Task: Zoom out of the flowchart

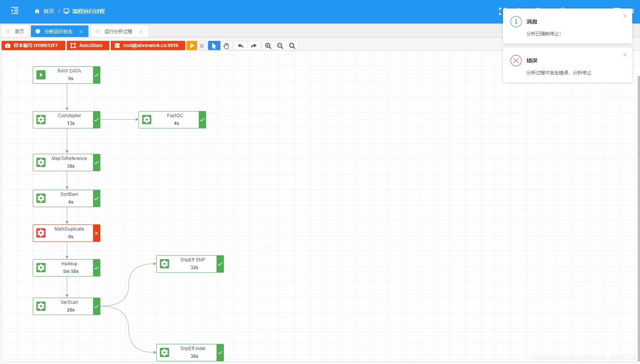Action: tap(280, 45)
